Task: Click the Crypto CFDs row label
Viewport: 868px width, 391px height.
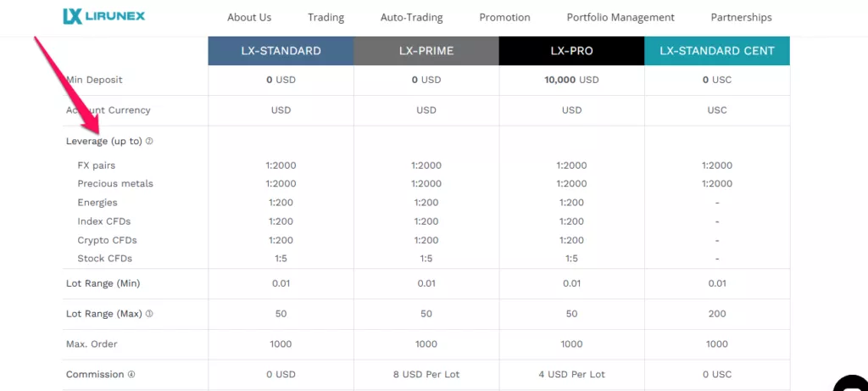Action: [x=107, y=240]
